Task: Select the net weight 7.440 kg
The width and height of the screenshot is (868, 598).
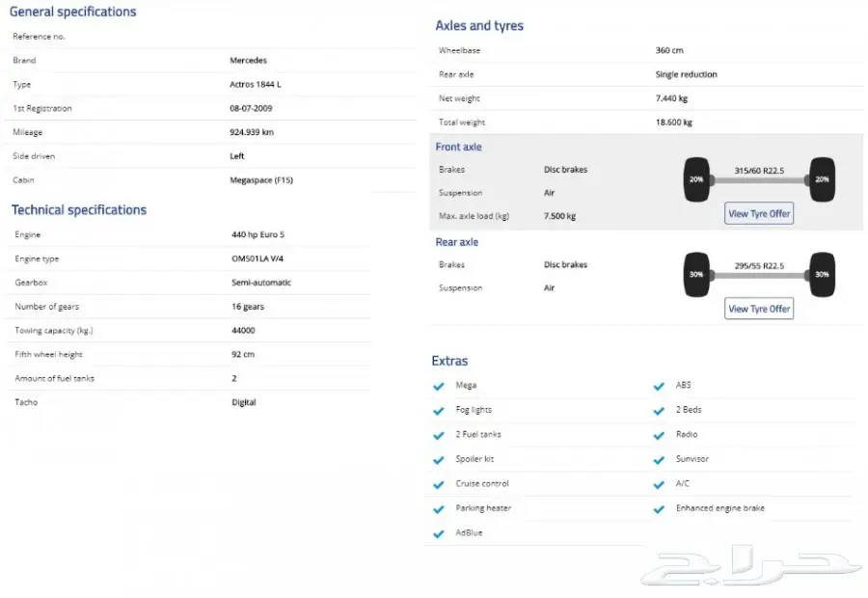Action: tap(671, 98)
